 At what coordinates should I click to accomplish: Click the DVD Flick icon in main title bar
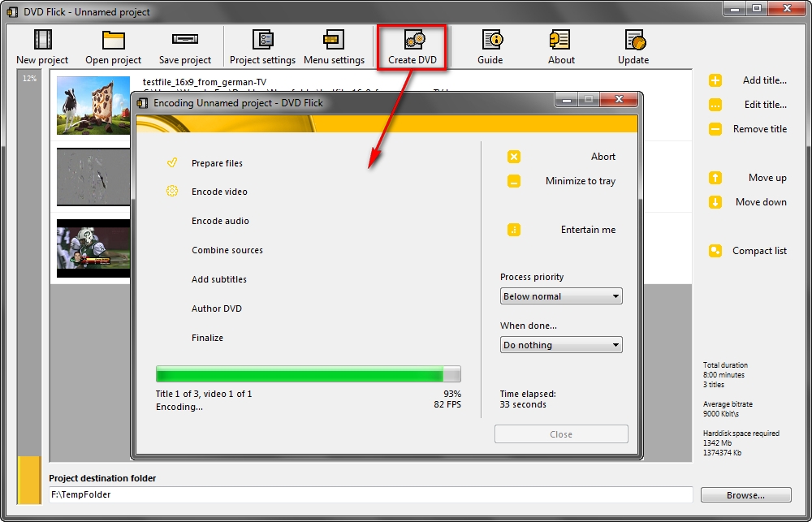12,11
